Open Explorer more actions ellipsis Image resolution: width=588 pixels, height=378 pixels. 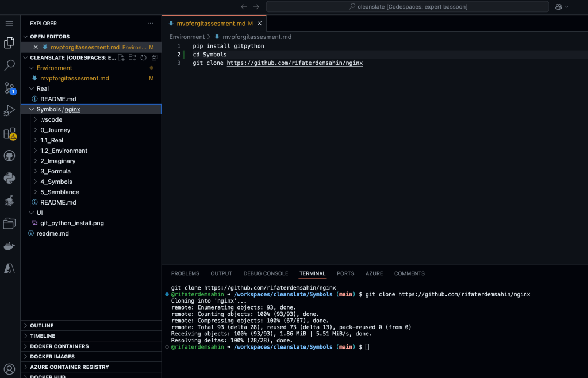[151, 23]
